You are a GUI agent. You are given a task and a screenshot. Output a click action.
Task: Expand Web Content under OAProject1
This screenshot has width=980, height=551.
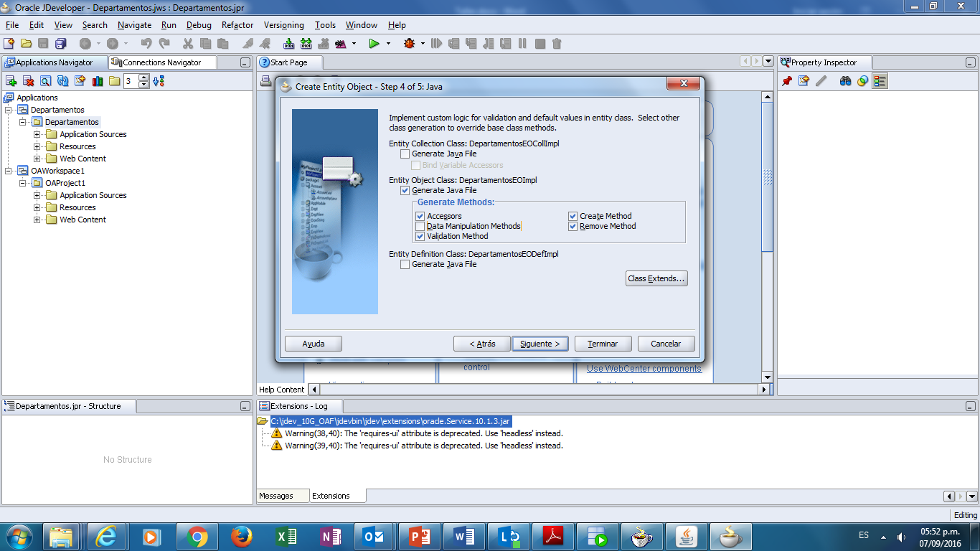coord(37,220)
